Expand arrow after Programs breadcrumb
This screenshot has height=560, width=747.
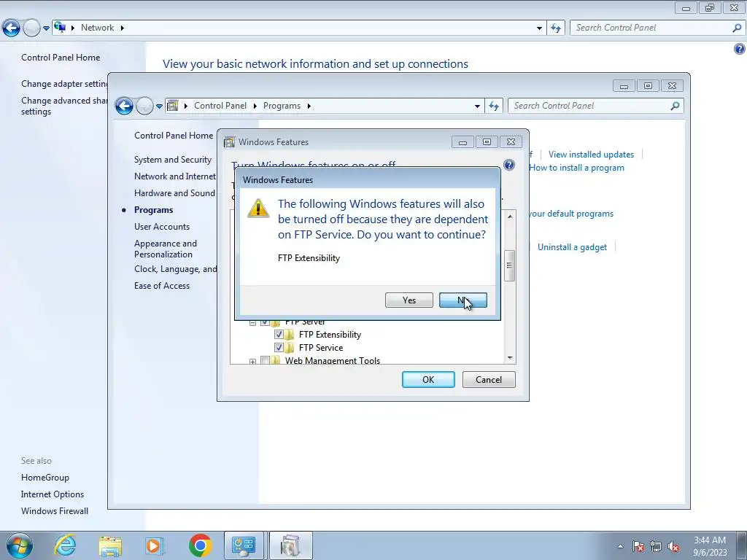point(309,106)
